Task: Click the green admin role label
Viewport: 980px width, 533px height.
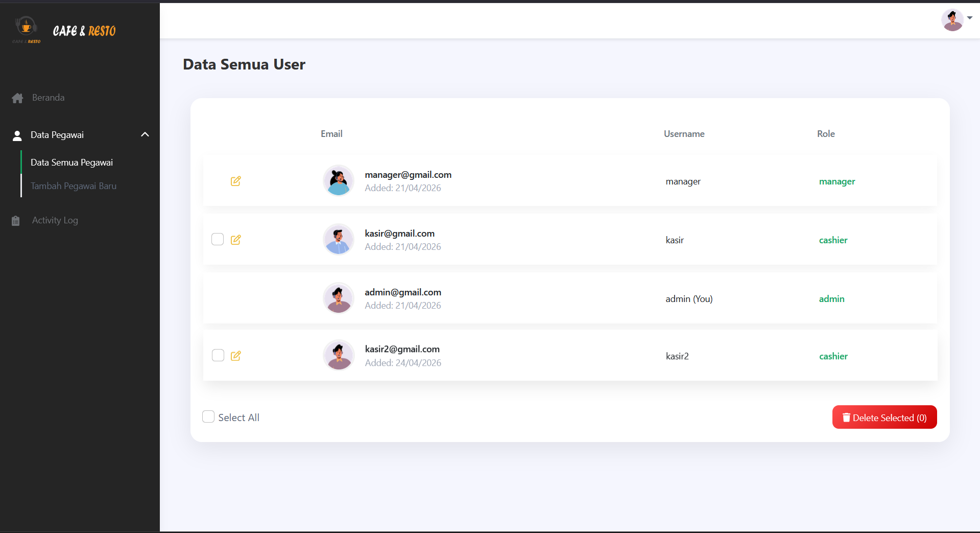Action: [x=831, y=299]
